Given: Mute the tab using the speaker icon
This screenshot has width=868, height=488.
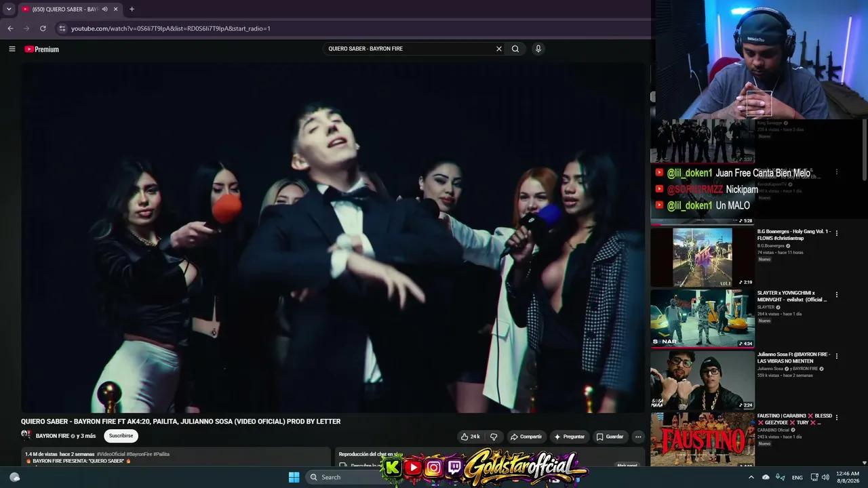Looking at the screenshot, I should point(104,9).
